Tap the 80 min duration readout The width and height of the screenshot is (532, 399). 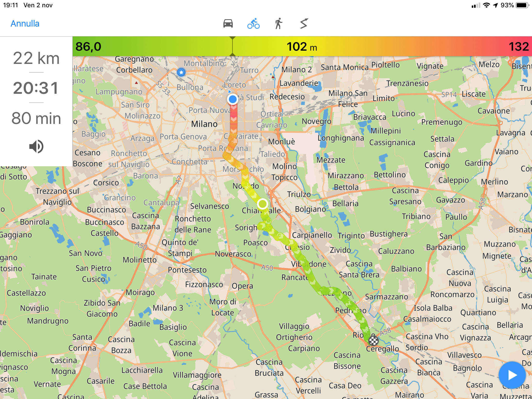click(36, 118)
